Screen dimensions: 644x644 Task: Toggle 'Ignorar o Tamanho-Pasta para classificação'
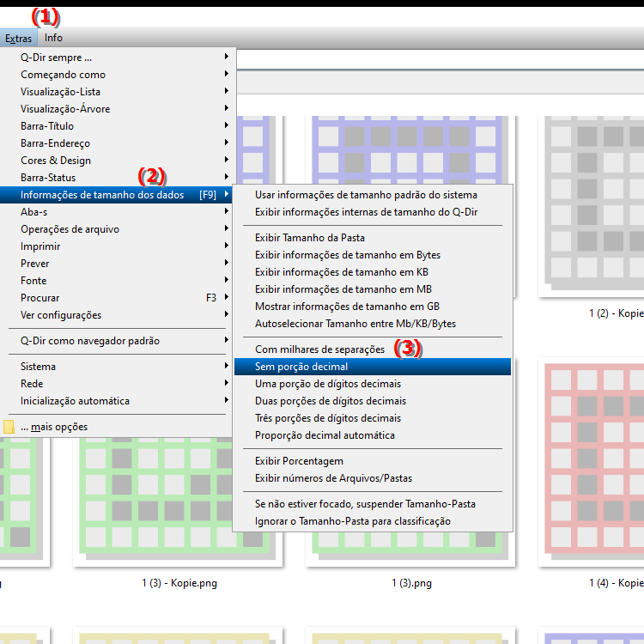click(x=373, y=521)
